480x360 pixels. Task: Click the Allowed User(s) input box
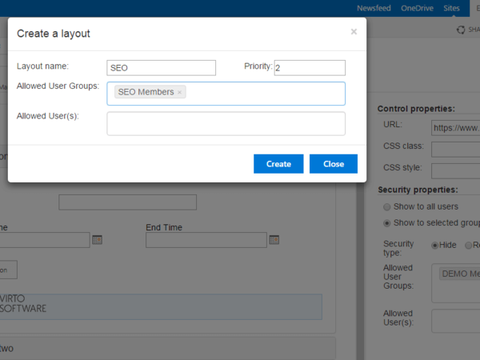click(x=226, y=124)
